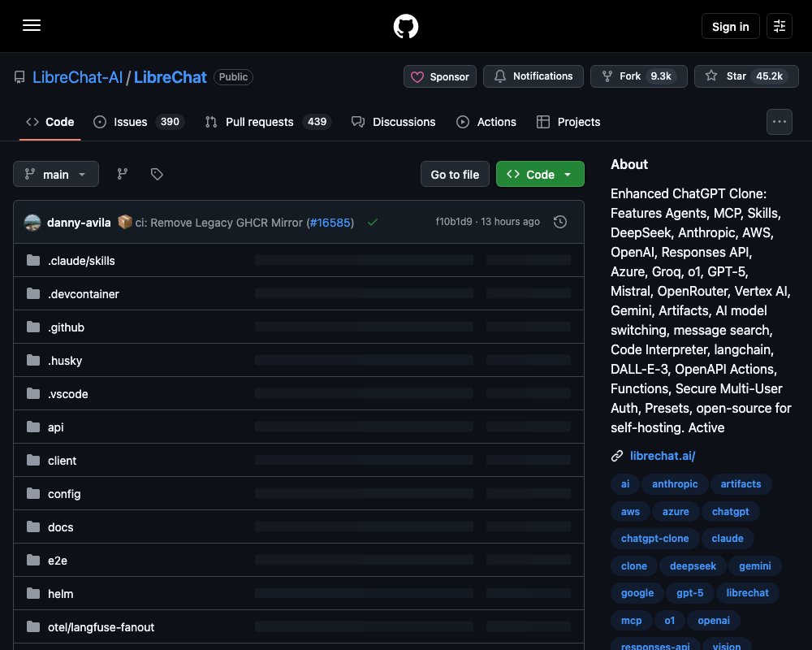The width and height of the screenshot is (812, 650).
Task: Click the Go to file button
Action: (x=455, y=174)
